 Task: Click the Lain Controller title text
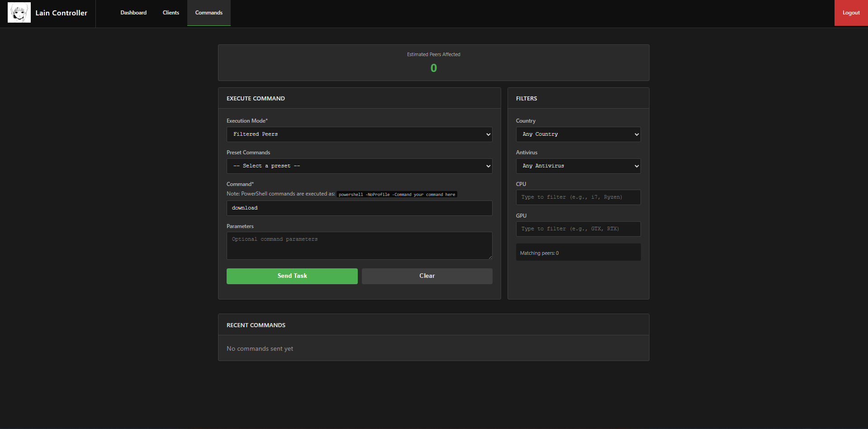62,13
